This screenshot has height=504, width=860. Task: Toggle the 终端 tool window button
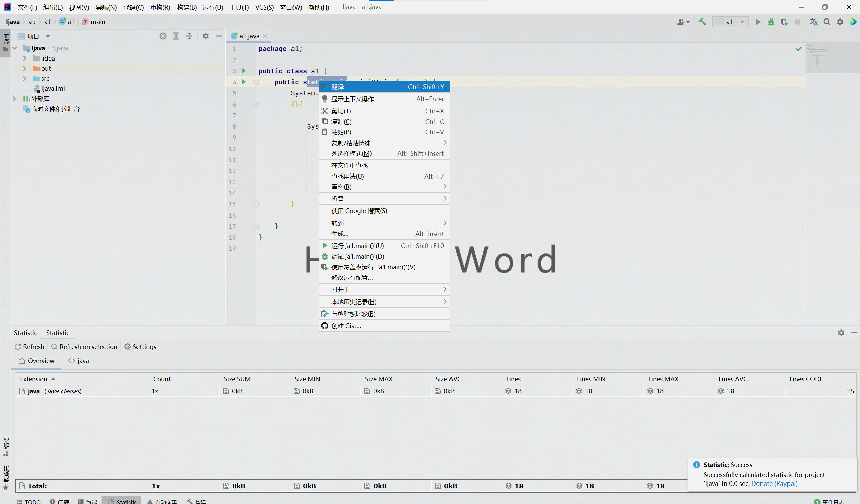tap(88, 501)
